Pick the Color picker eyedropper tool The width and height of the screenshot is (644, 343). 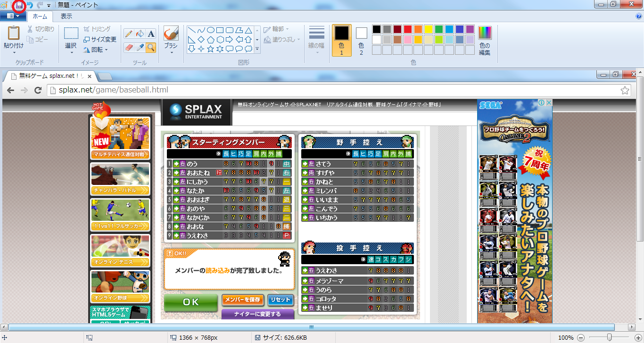140,47
